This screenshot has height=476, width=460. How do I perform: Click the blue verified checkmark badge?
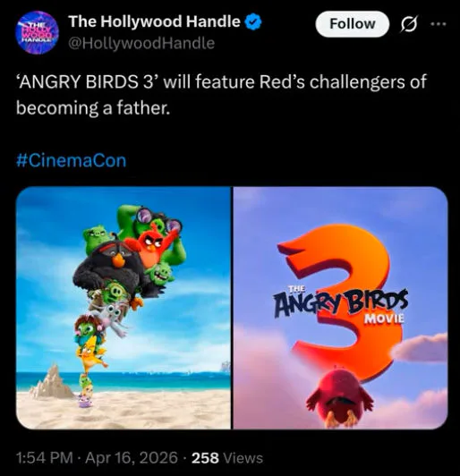(x=253, y=22)
